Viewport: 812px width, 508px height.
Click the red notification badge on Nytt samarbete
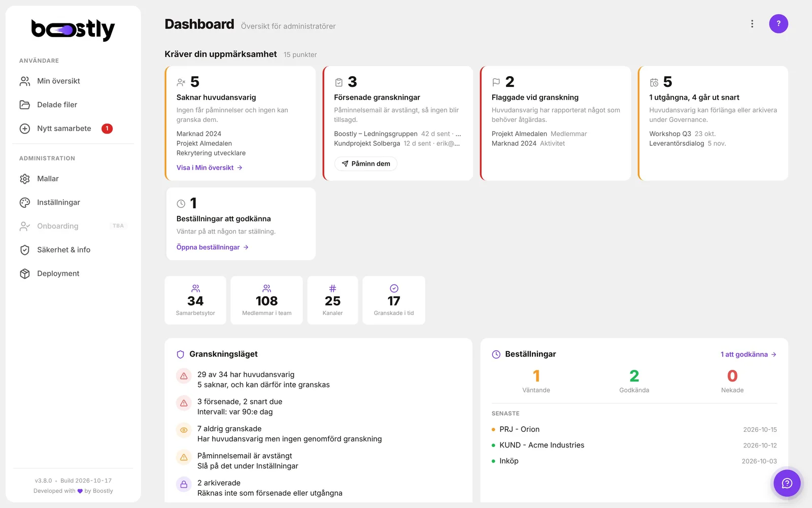click(x=107, y=129)
